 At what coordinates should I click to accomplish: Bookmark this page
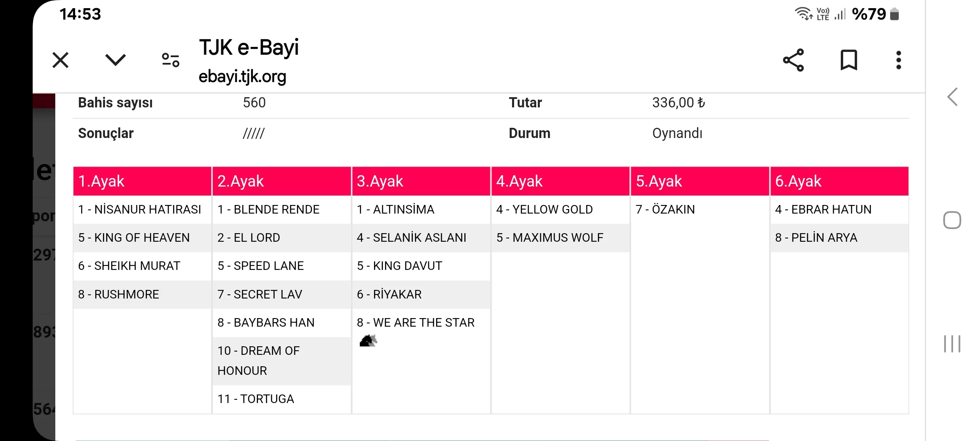pyautogui.click(x=849, y=60)
